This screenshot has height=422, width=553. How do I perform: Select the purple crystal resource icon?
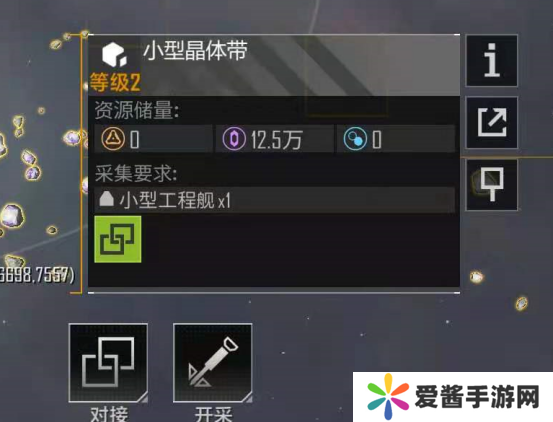(234, 139)
